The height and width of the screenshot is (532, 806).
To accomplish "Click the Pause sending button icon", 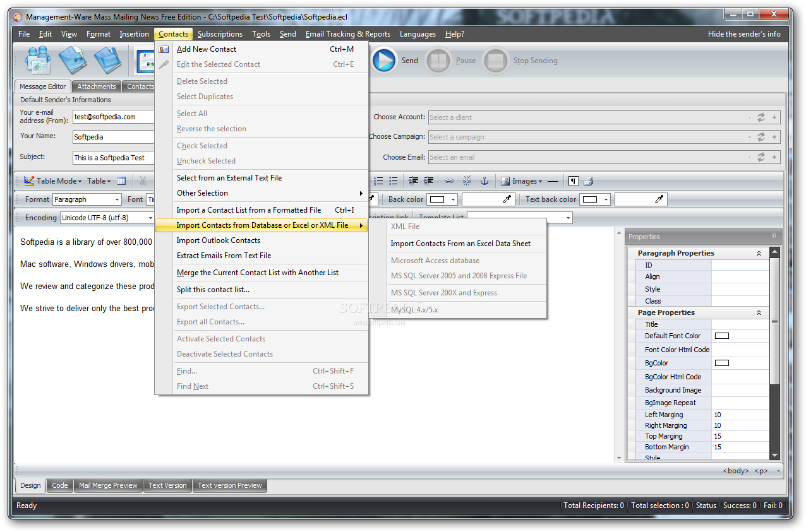I will (x=438, y=61).
